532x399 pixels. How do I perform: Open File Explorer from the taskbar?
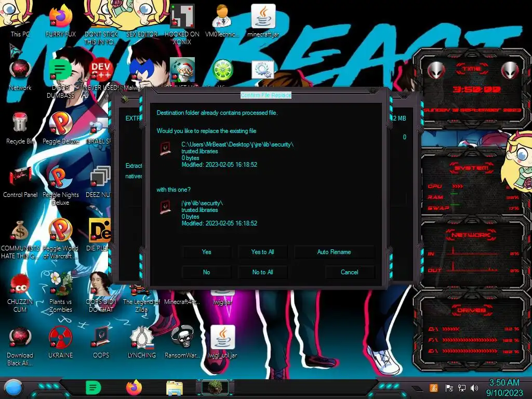tap(175, 388)
